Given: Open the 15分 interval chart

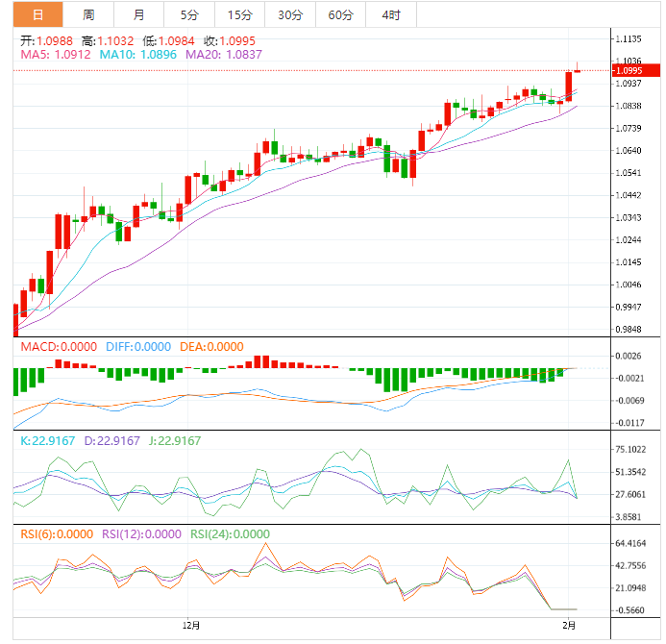Looking at the screenshot, I should tap(240, 14).
